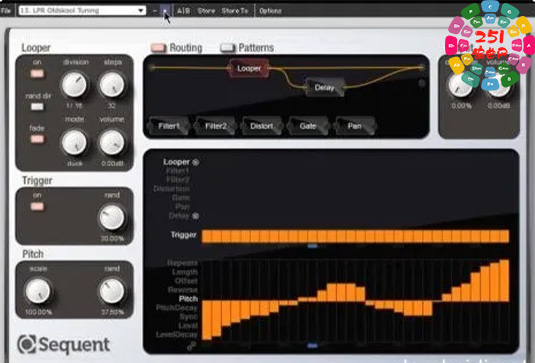Select Distortion in the sequencer module list
Image resolution: width=535 pixels, height=363 pixels.
pos(171,189)
